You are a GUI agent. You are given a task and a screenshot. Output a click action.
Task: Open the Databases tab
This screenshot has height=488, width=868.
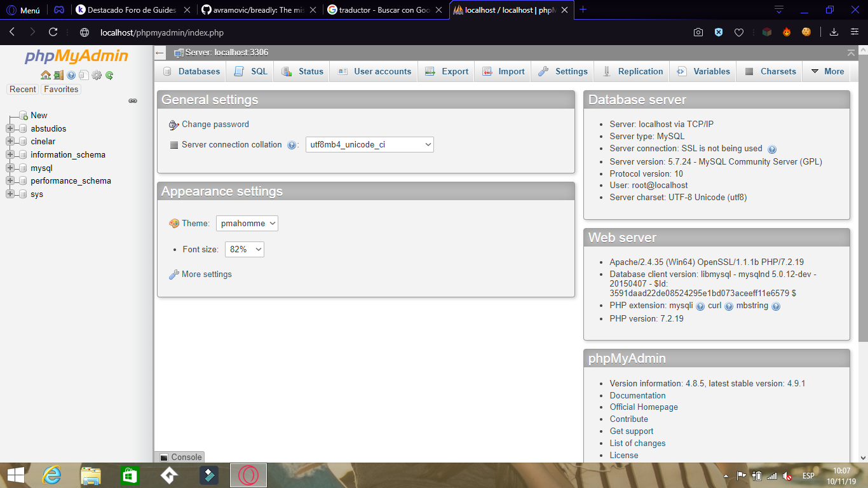tap(191, 71)
